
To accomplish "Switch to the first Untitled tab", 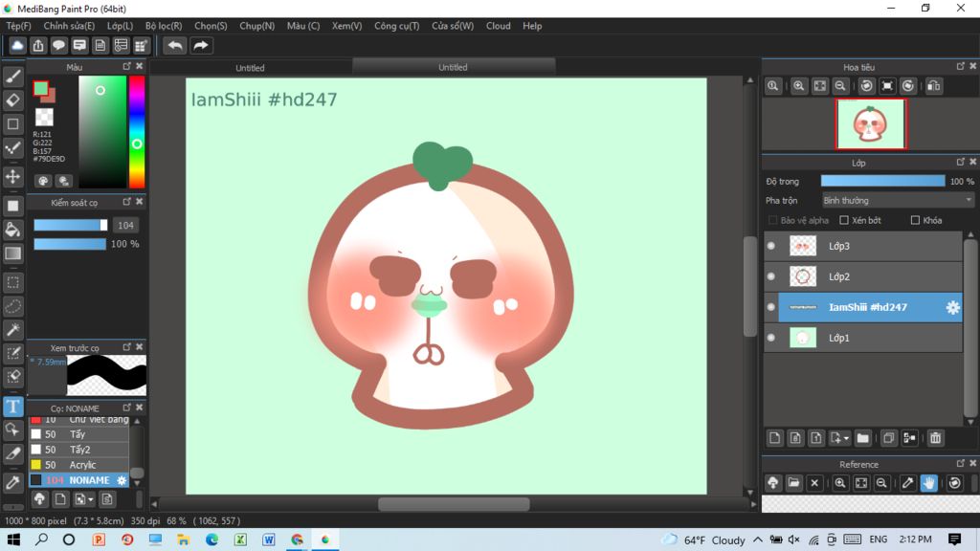I will 250,68.
